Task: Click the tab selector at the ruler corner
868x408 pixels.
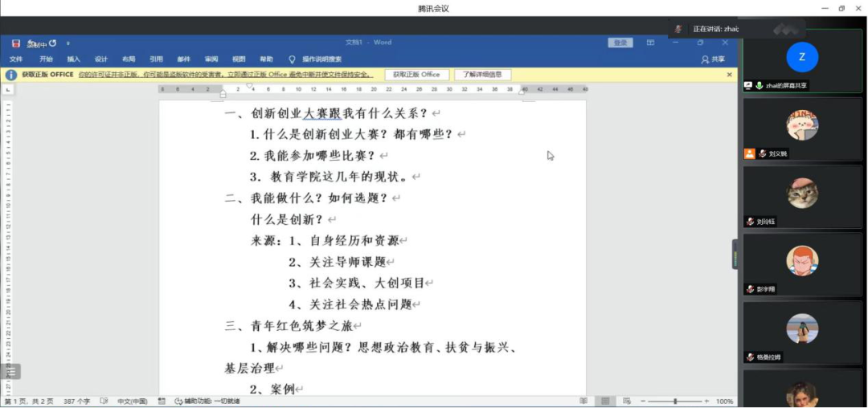Action: 9,89
